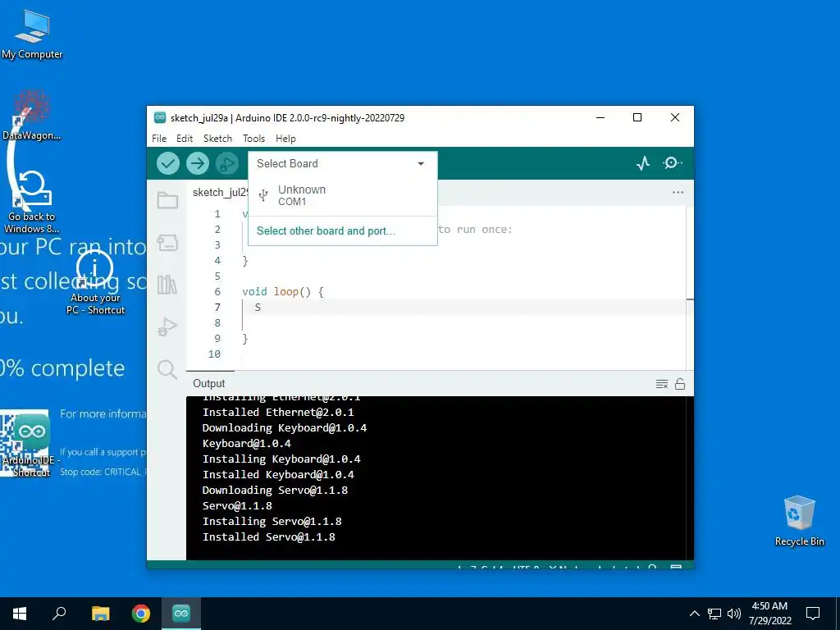This screenshot has height=630, width=840.
Task: Open the Edit menu
Action: [x=185, y=138]
